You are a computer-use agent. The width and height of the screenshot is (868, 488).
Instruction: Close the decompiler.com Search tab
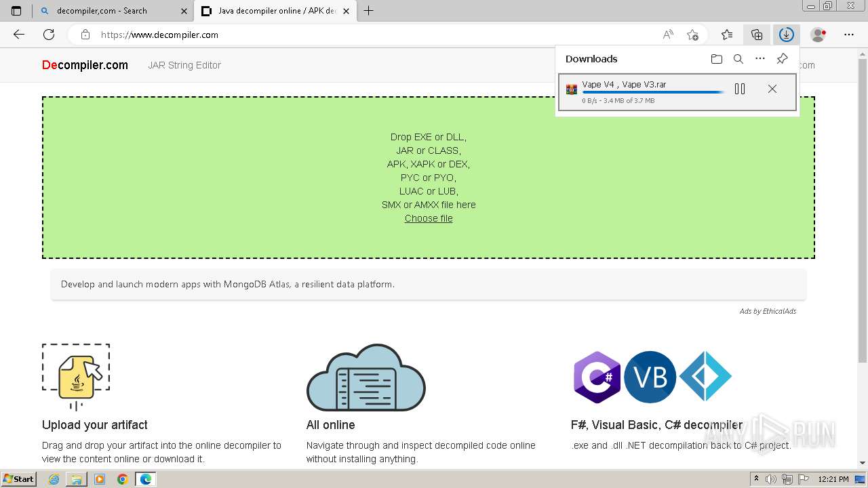point(184,11)
